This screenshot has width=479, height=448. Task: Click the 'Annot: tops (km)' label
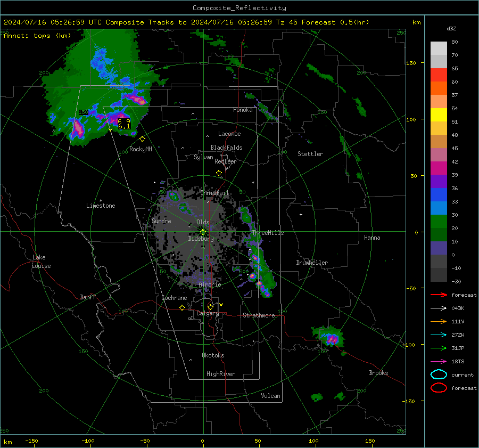37,36
